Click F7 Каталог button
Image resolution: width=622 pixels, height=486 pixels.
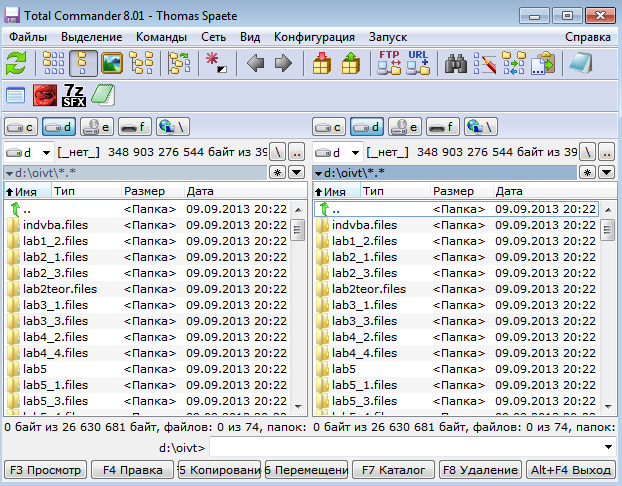coord(393,470)
